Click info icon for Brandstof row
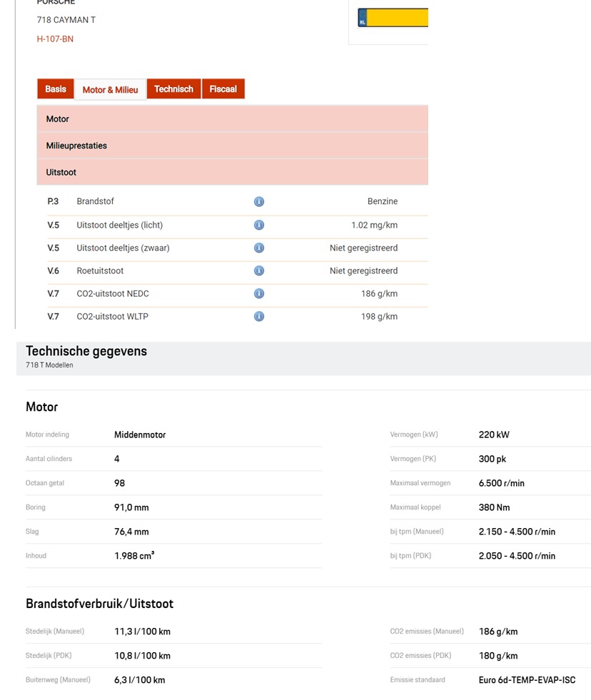Screen dimensions: 591x700 pos(259,201)
